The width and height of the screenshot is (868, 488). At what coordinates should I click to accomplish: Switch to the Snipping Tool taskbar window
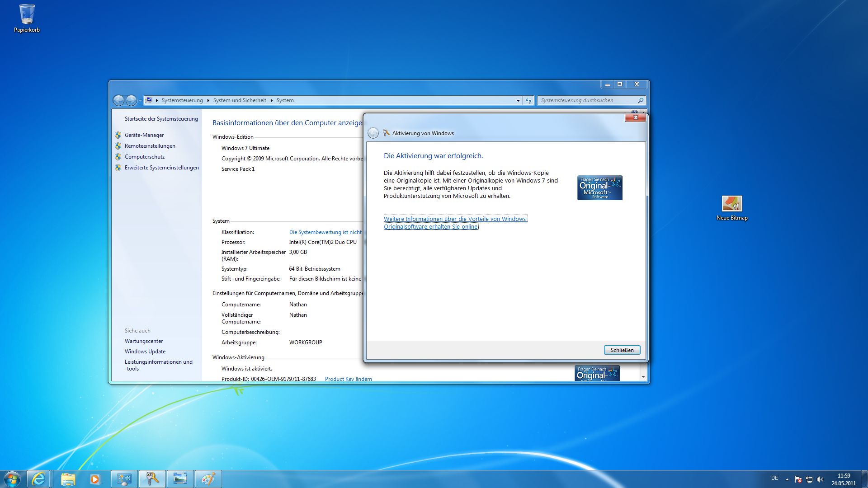tap(180, 479)
